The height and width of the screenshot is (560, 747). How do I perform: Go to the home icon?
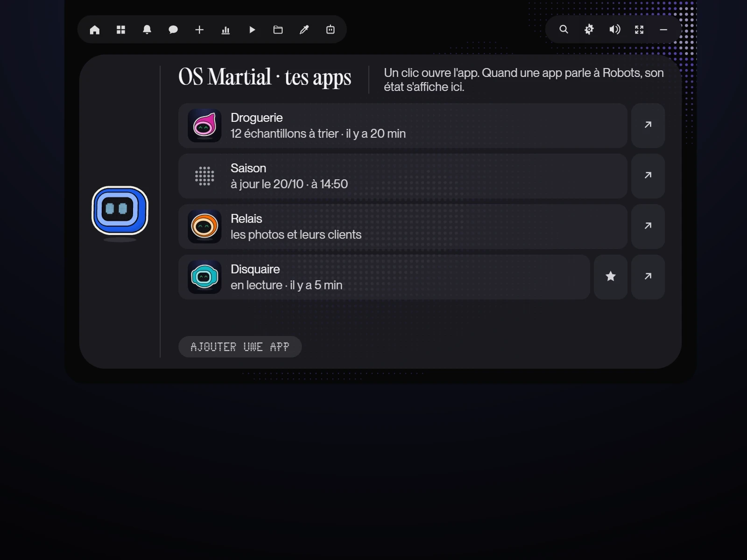point(95,30)
